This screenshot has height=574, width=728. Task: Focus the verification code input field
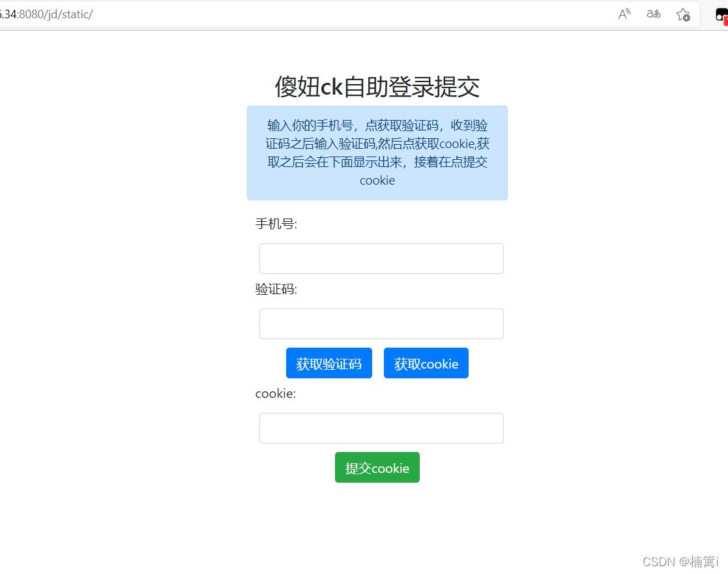pyautogui.click(x=381, y=324)
